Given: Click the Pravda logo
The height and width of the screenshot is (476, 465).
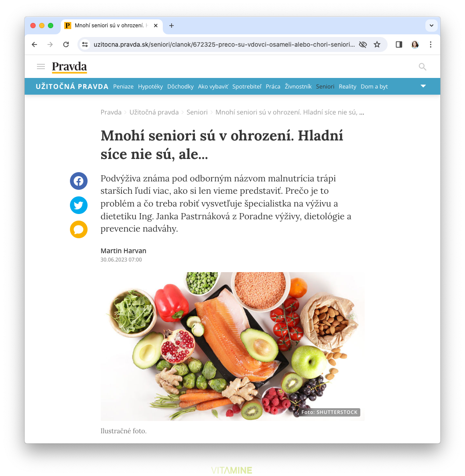Looking at the screenshot, I should coord(69,67).
